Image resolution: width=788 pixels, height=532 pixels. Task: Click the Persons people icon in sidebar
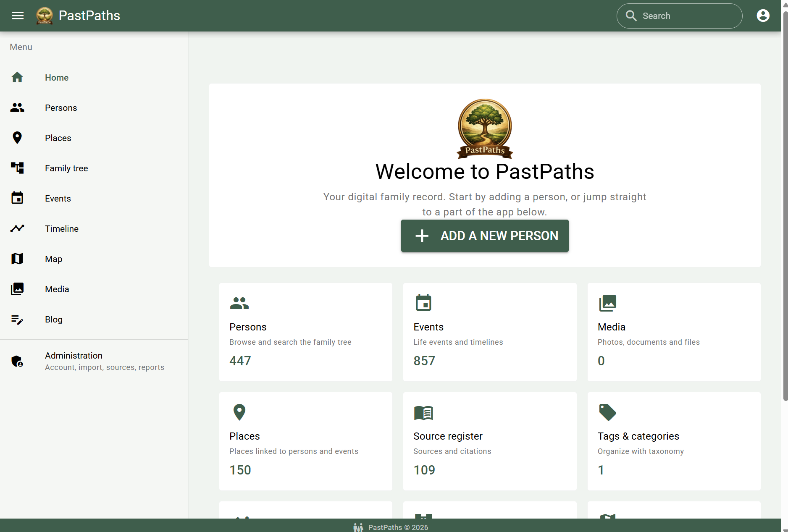pos(17,107)
